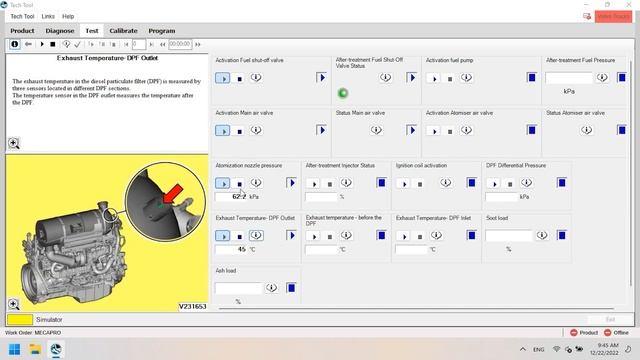Click the step number field in the toolbar

click(139, 44)
